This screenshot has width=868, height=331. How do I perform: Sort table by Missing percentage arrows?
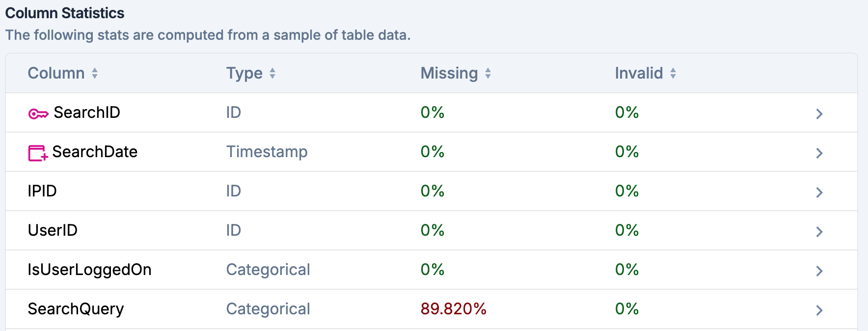pos(488,73)
